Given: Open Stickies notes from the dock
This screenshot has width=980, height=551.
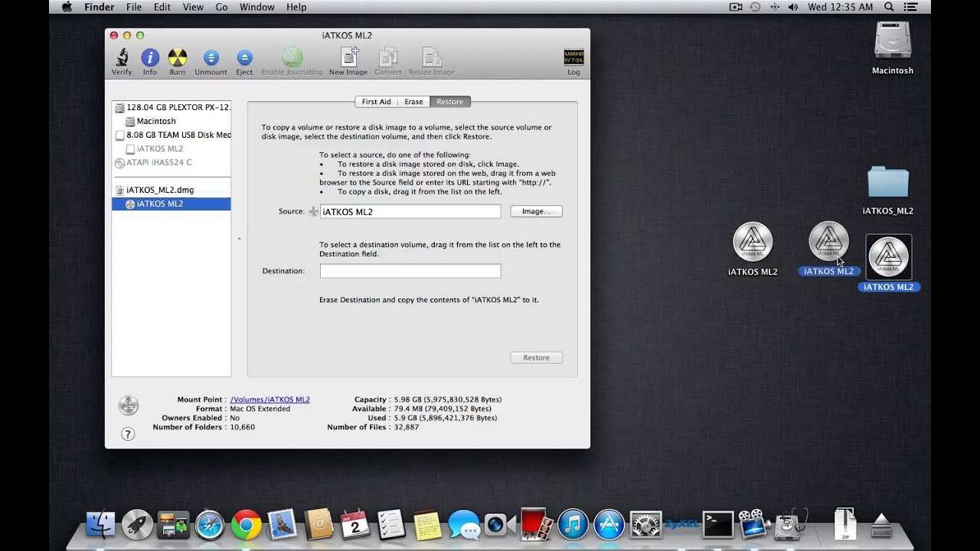Looking at the screenshot, I should click(x=427, y=524).
